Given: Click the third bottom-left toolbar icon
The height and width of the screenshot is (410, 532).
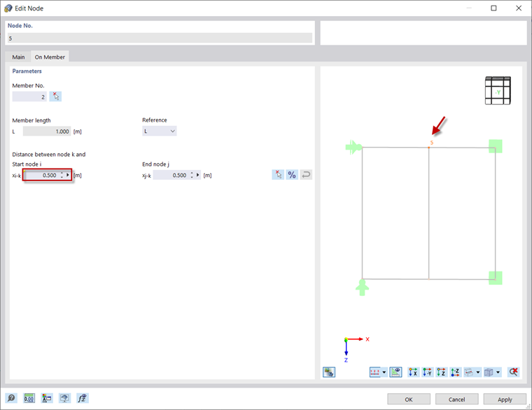Looking at the screenshot, I should tap(47, 398).
